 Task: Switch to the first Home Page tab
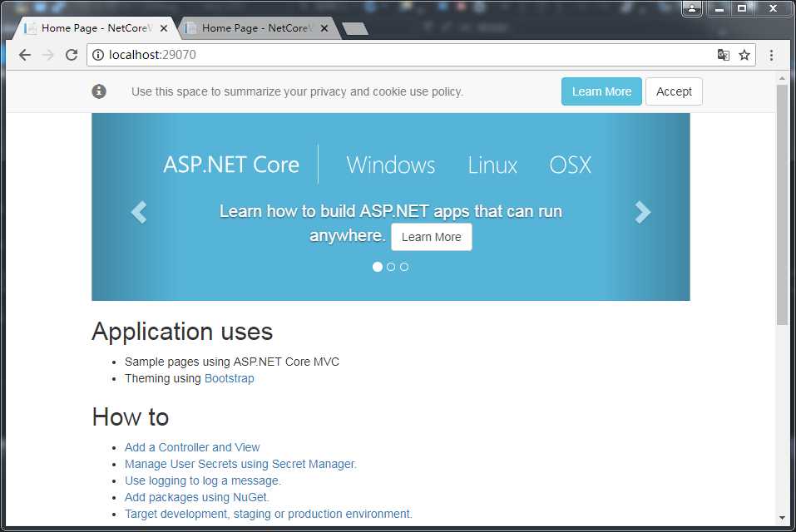click(x=96, y=28)
